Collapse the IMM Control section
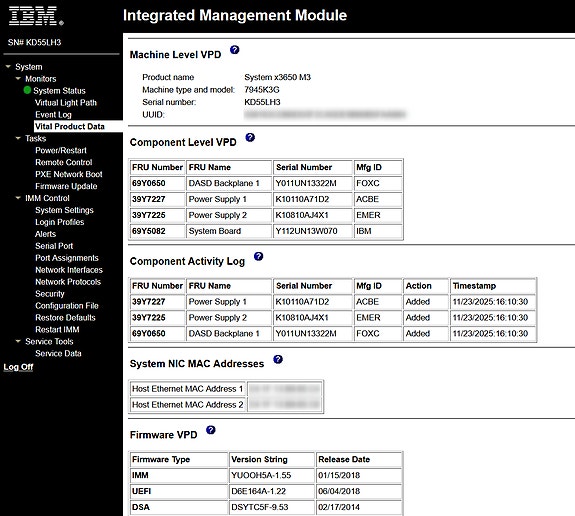The width and height of the screenshot is (575, 516). (x=18, y=198)
